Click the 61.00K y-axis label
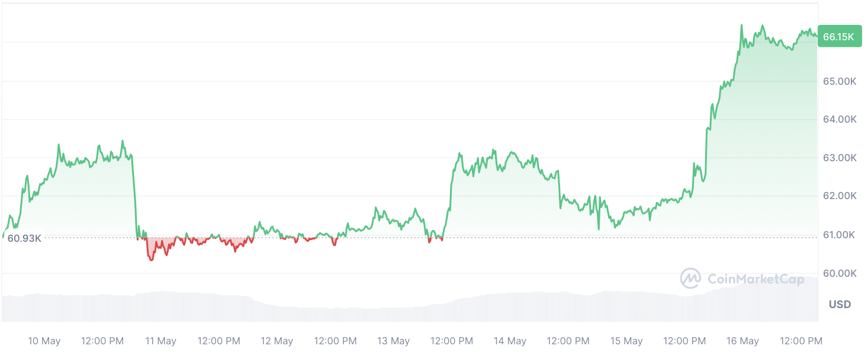This screenshot has height=352, width=868. (x=840, y=235)
